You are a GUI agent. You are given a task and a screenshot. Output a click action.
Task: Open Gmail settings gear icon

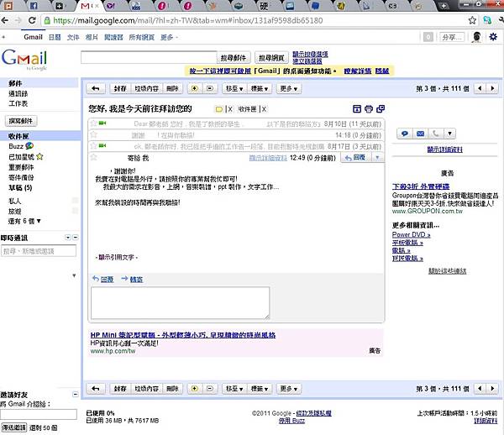(x=493, y=37)
